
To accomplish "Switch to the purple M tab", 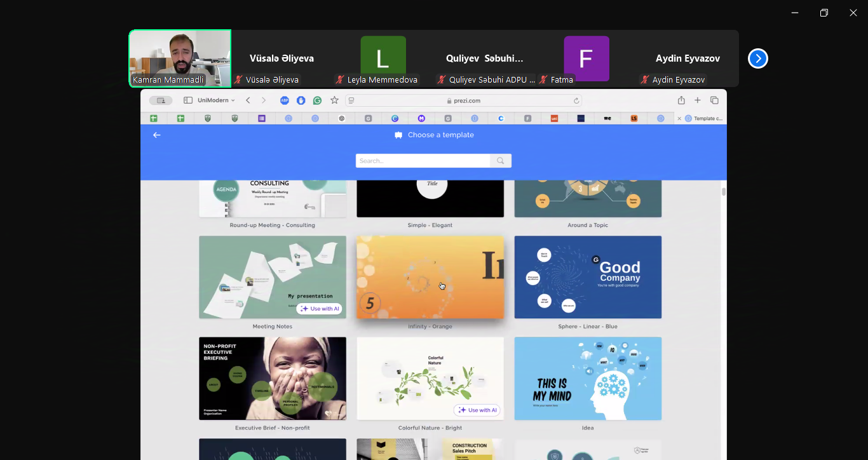I will click(421, 118).
